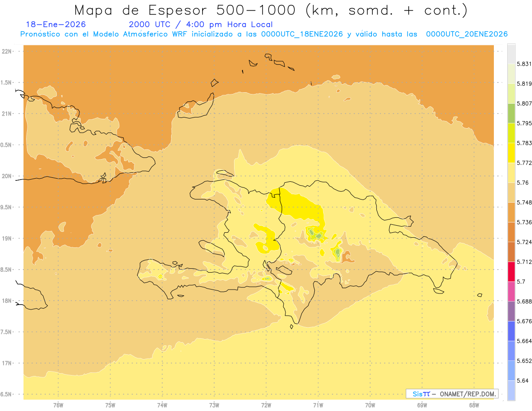532x411 pixels.
Task: Pick the orange swatch between 5.748 and 5.736
Action: 511,212
